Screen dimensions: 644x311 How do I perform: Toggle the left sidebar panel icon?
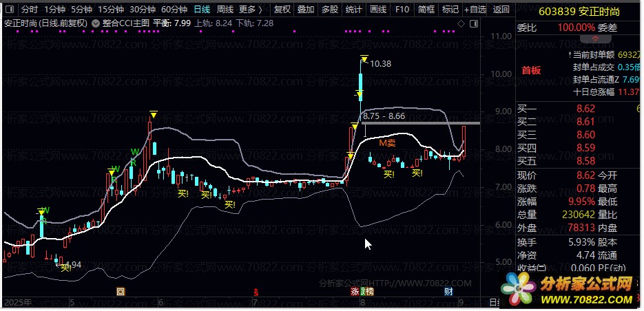point(10,9)
